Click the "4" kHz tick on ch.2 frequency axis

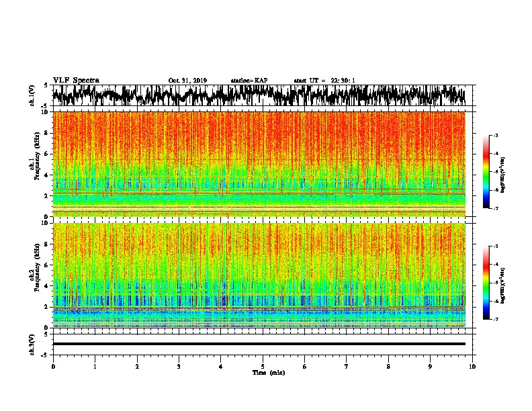coord(47,286)
